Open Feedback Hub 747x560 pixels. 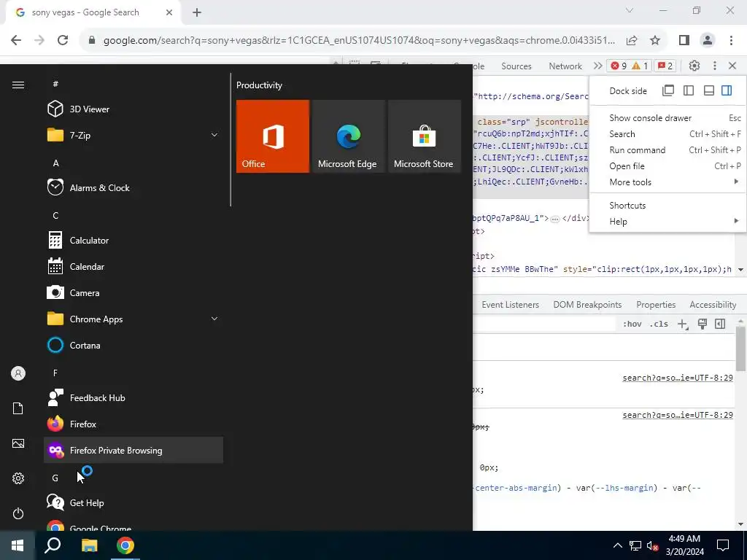click(x=133, y=397)
